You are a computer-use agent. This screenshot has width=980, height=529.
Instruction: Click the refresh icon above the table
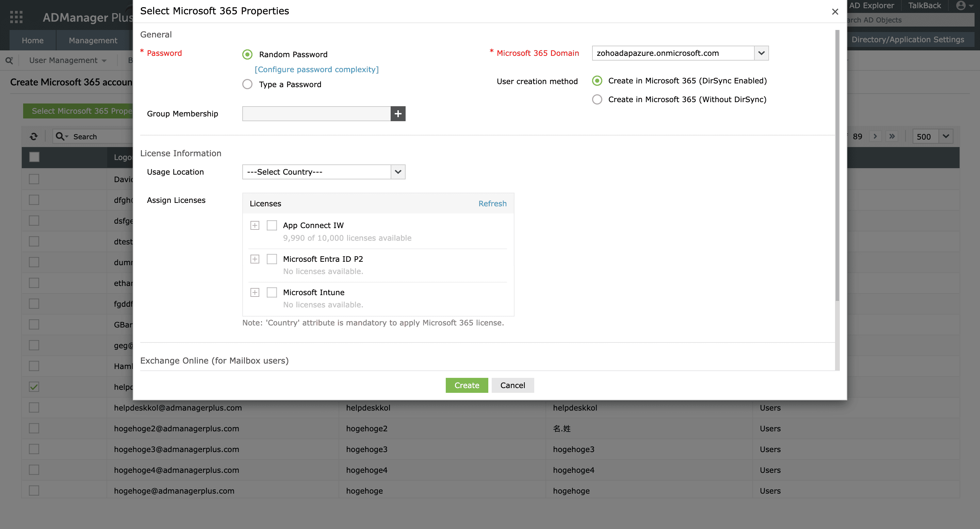tap(34, 137)
